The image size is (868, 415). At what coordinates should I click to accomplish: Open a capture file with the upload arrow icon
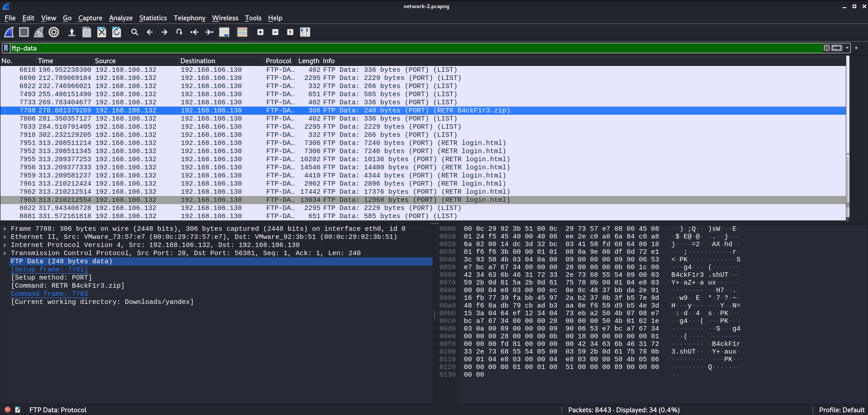[71, 32]
